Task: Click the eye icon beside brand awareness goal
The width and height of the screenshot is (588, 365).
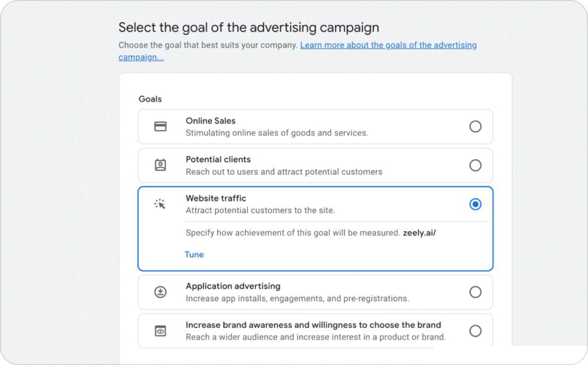Action: [x=160, y=331]
